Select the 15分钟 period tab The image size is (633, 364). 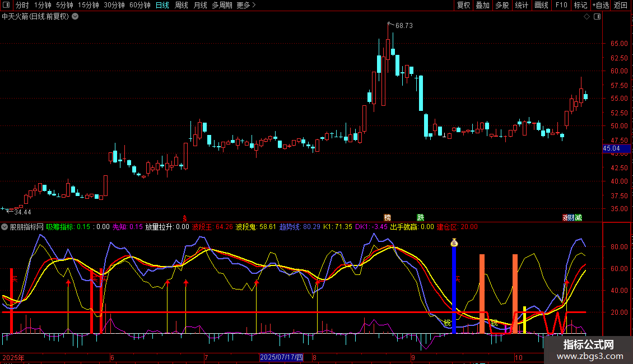(88, 5)
